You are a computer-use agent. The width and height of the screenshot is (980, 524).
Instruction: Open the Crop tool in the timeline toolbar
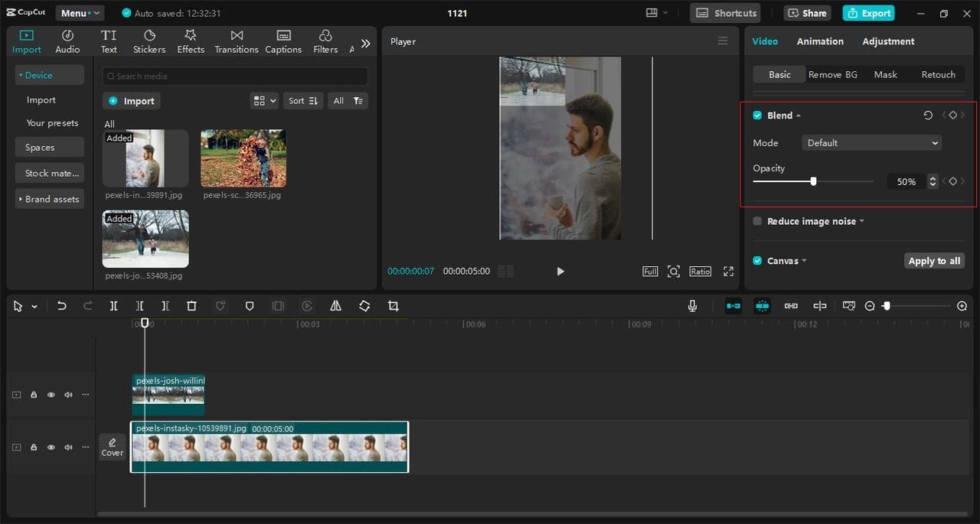tap(393, 306)
